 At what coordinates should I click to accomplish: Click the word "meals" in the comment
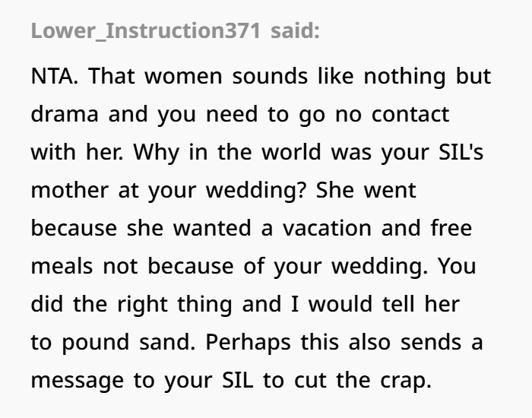[x=62, y=266]
